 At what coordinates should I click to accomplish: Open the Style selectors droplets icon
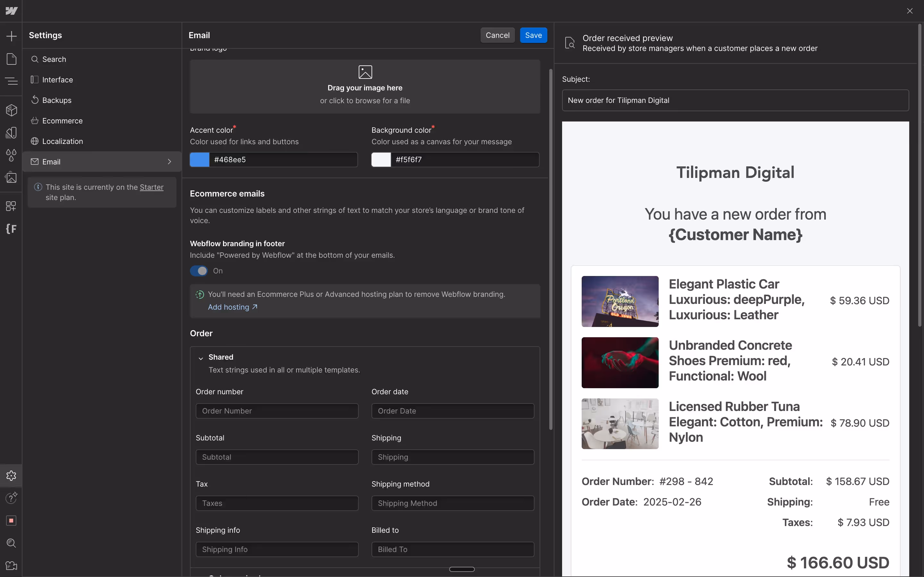pos(11,155)
